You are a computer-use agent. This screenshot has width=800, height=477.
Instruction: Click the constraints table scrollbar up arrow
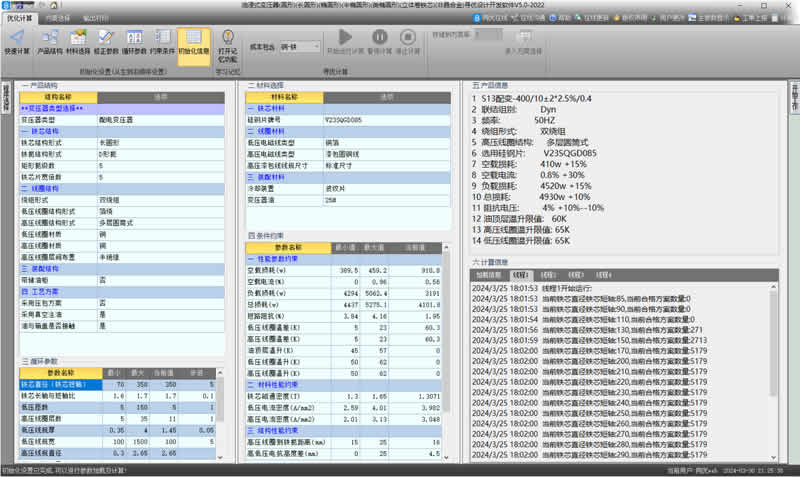click(446, 247)
